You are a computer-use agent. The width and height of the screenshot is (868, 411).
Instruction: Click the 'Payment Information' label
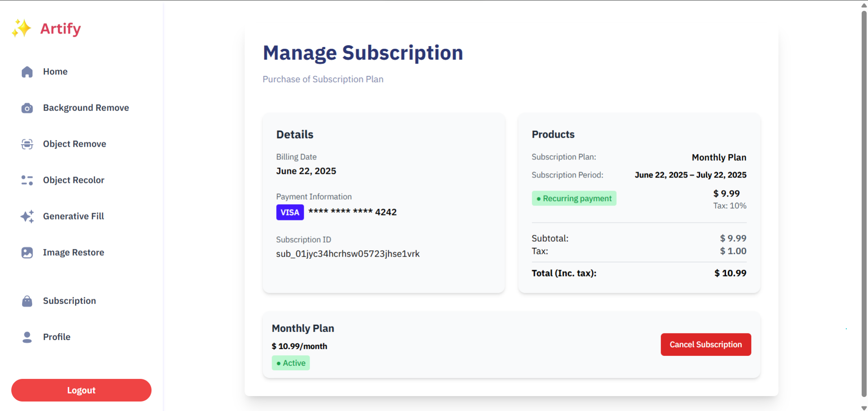tap(314, 196)
